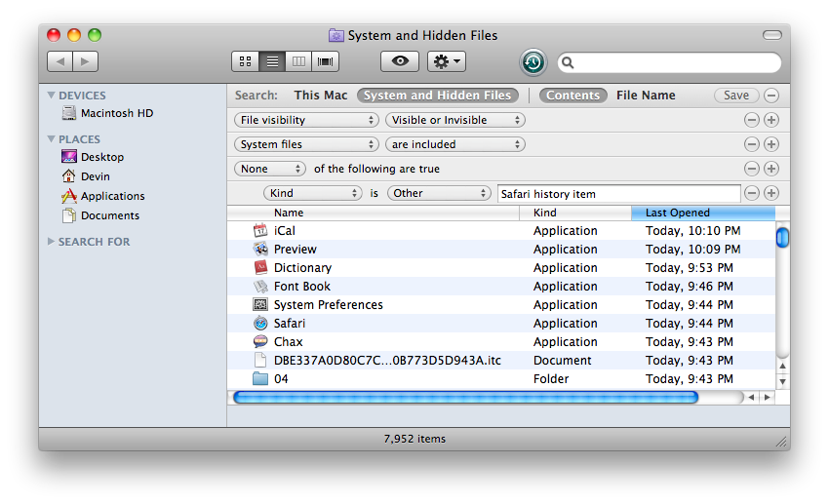Switch to Cover Flow view
The height and width of the screenshot is (504, 829).
coord(325,61)
